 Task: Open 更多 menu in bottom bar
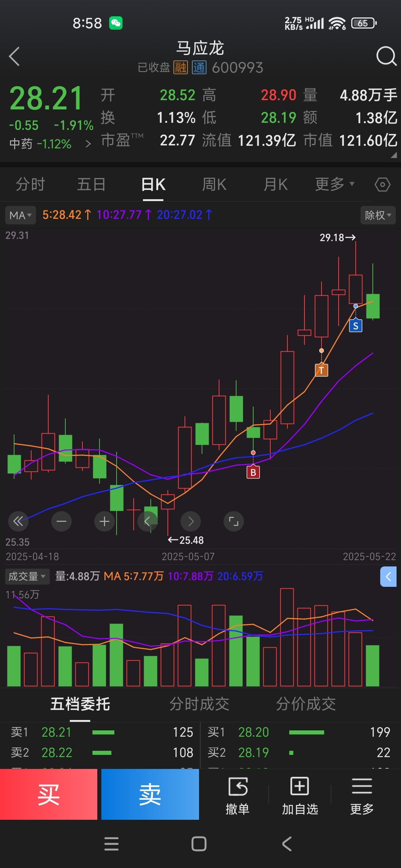(x=362, y=796)
